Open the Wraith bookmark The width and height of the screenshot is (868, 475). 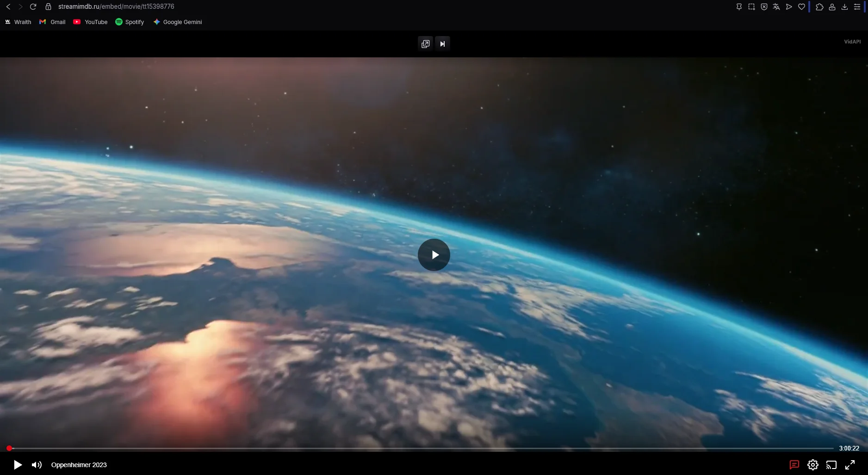[18, 22]
